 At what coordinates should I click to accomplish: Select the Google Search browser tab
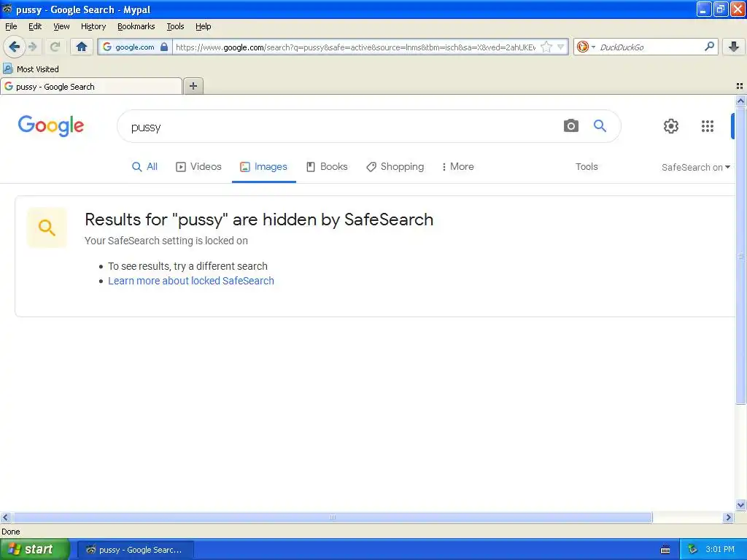[91, 86]
